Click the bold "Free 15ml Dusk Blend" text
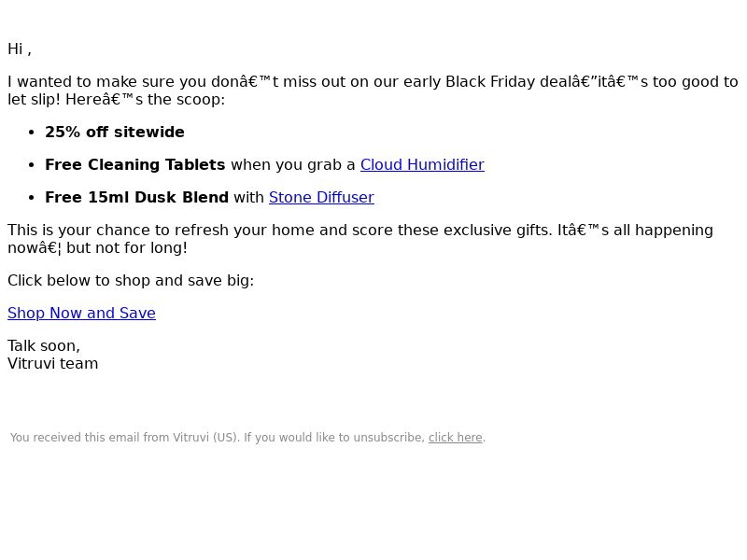The image size is (747, 560). pos(136,197)
